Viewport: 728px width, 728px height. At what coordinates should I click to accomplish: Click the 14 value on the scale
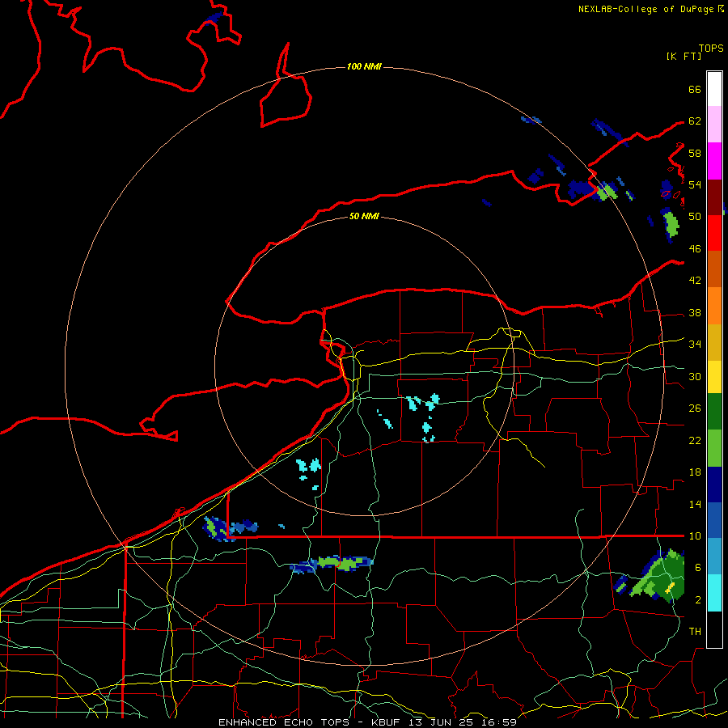(x=695, y=505)
